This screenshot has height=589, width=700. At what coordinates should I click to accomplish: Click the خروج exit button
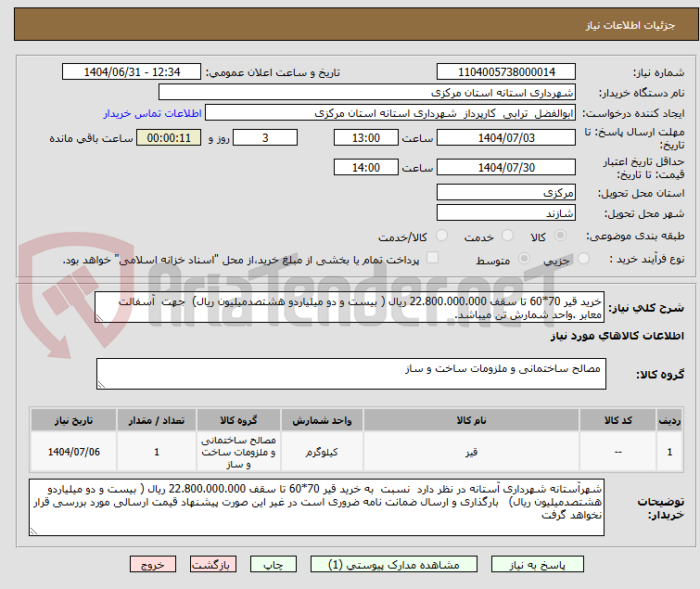coord(153,565)
